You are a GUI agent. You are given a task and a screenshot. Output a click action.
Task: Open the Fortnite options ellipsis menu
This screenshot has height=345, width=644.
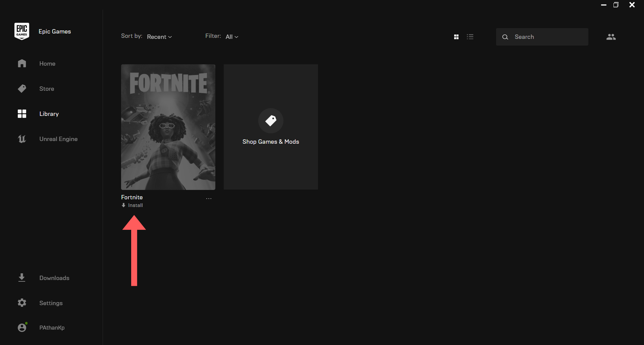pos(209,198)
